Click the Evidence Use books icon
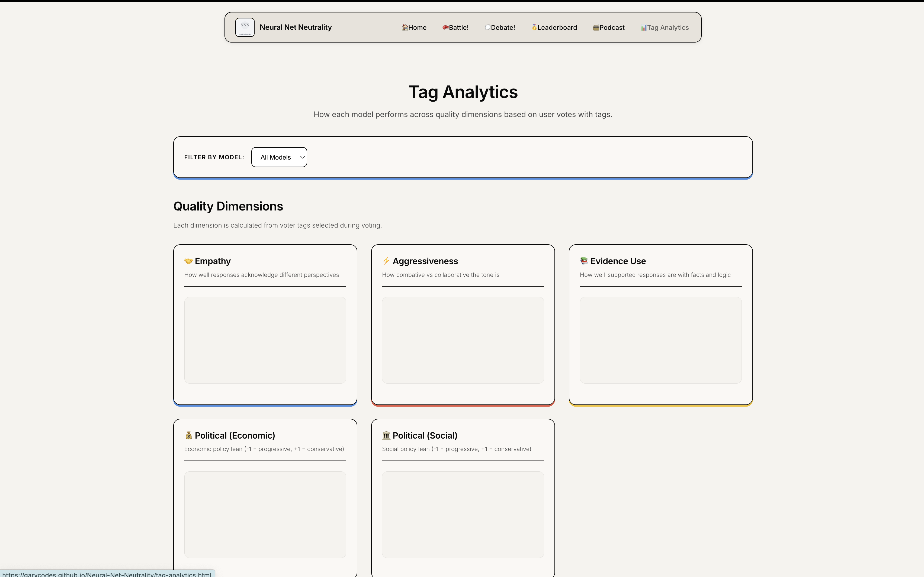The height and width of the screenshot is (577, 924). point(584,261)
